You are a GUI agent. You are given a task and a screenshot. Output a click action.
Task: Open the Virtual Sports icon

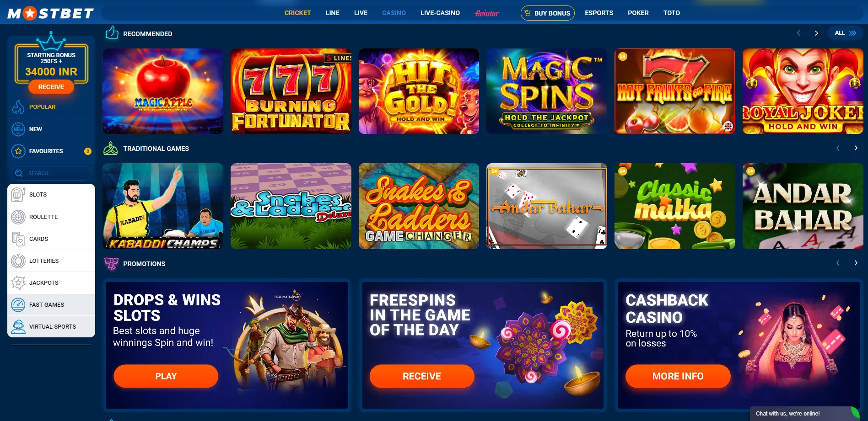(18, 326)
